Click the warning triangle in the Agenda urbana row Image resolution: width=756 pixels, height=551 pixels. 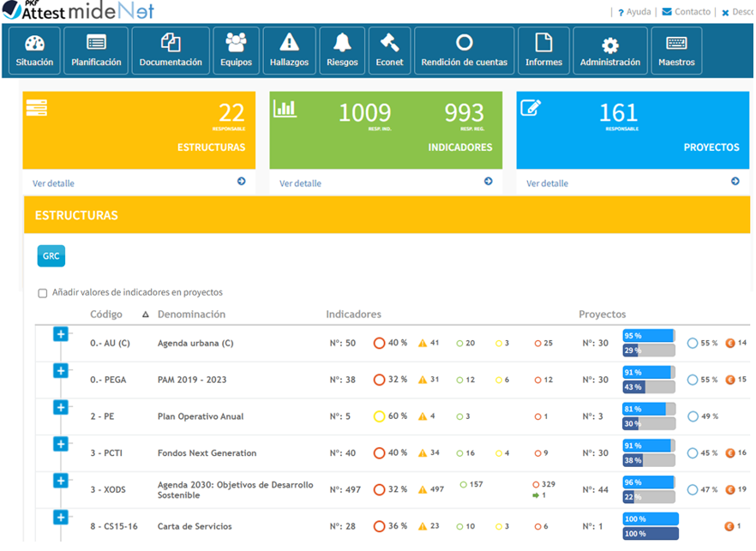pyautogui.click(x=423, y=344)
